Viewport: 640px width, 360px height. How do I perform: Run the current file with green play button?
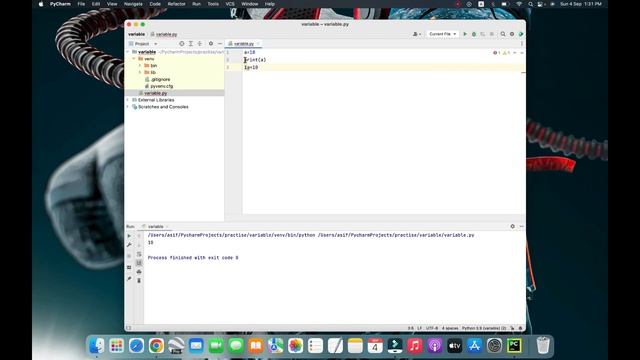(x=465, y=34)
